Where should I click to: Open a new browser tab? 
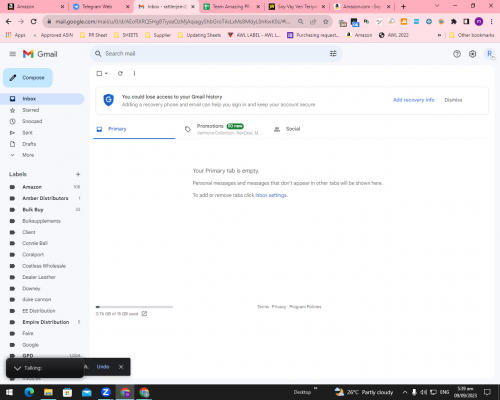tap(403, 6)
